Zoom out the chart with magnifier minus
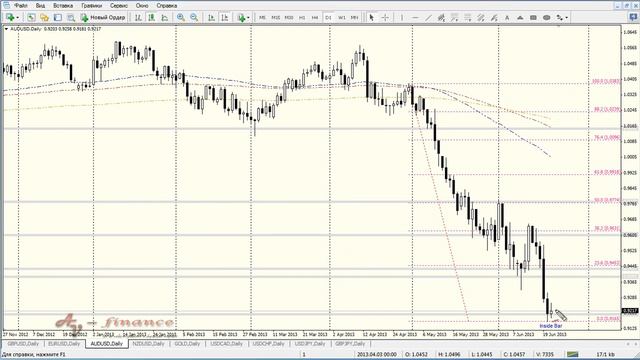640x360 pixels. click(x=194, y=18)
